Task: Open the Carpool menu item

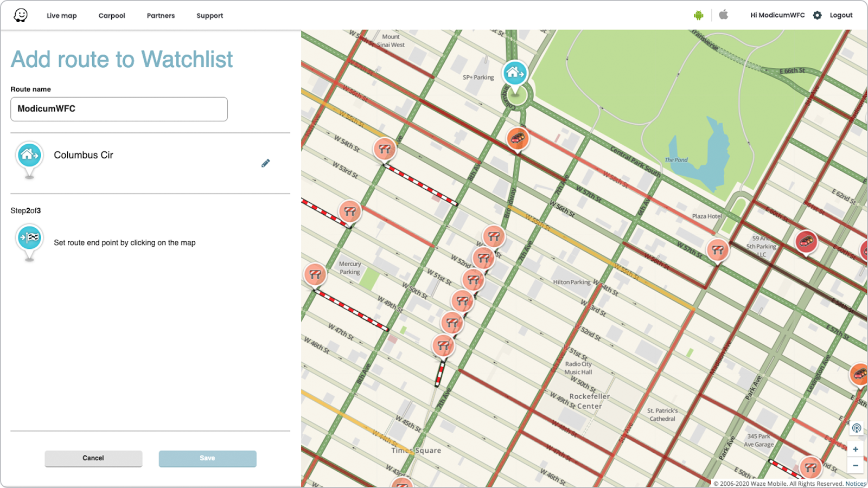Action: tap(112, 16)
